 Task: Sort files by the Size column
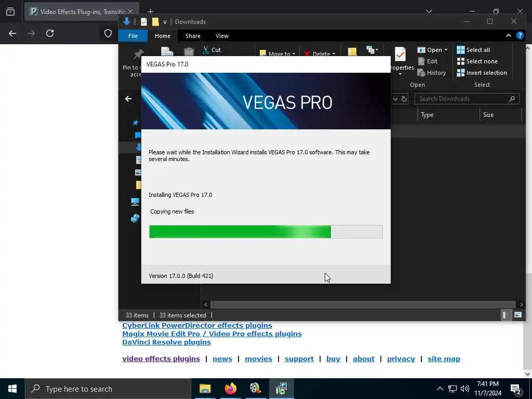(x=500, y=115)
